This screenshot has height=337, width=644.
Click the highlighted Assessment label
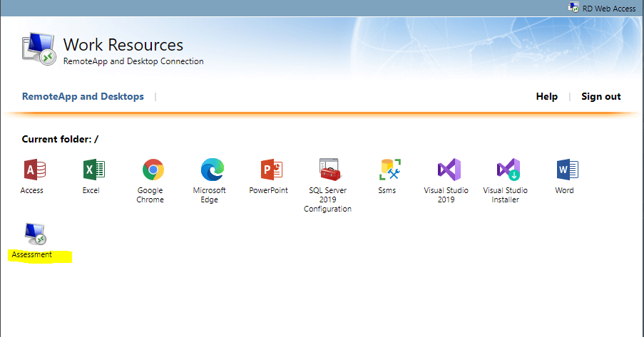(x=31, y=254)
